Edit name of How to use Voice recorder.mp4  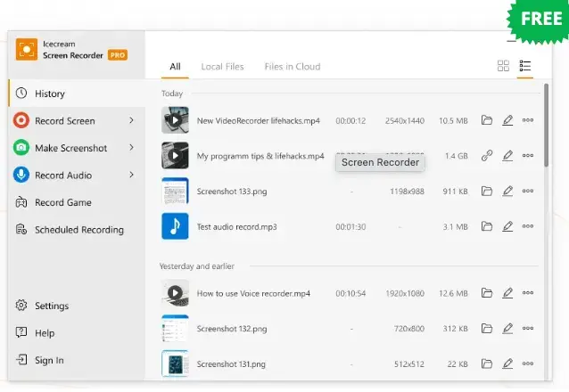(507, 292)
